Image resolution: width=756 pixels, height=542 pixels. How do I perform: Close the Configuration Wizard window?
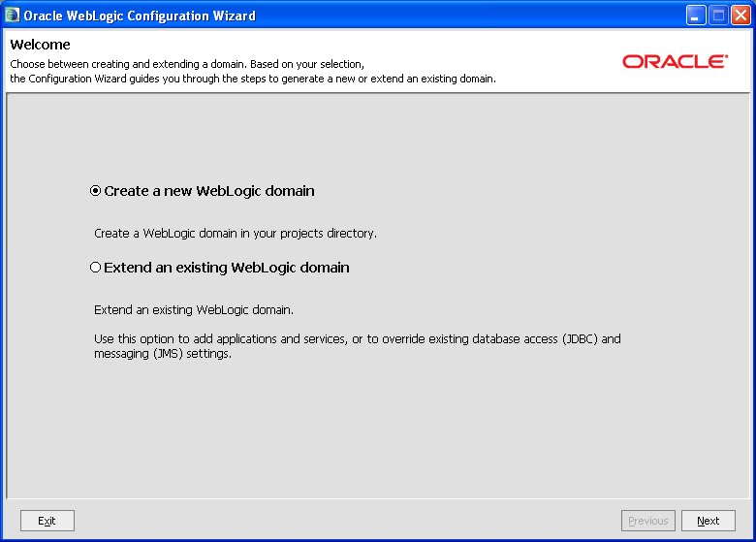(740, 16)
